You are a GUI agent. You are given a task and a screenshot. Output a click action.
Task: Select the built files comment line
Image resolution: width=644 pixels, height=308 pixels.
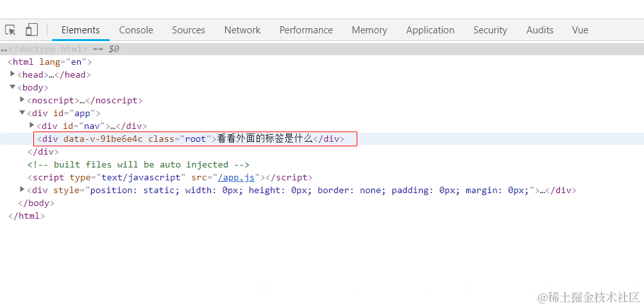[x=139, y=165]
